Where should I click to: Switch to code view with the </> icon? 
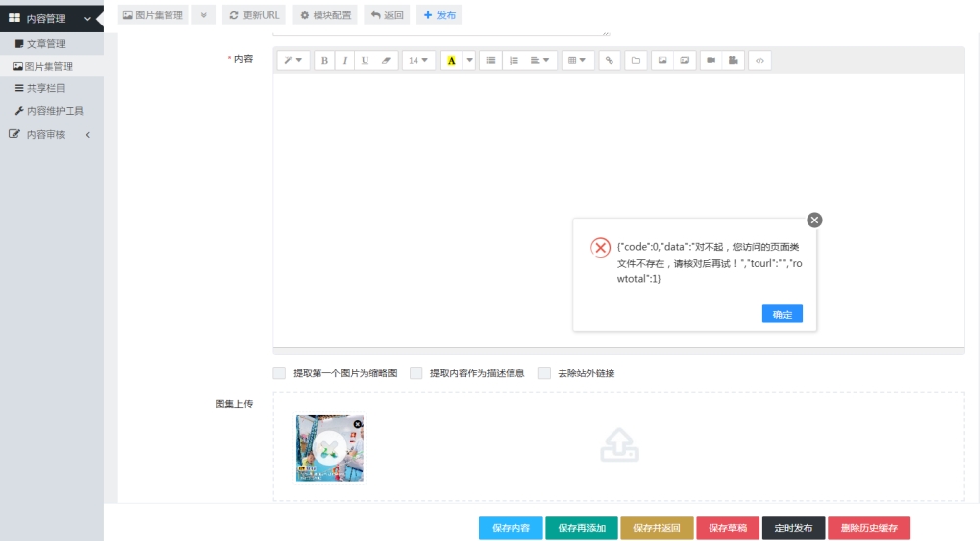coord(759,60)
